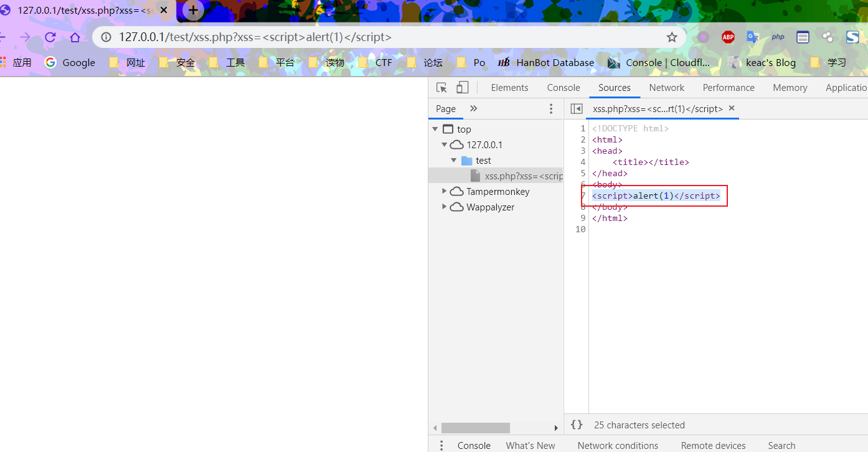Close the xss.php source file tab
This screenshot has width=868, height=452.
point(732,108)
